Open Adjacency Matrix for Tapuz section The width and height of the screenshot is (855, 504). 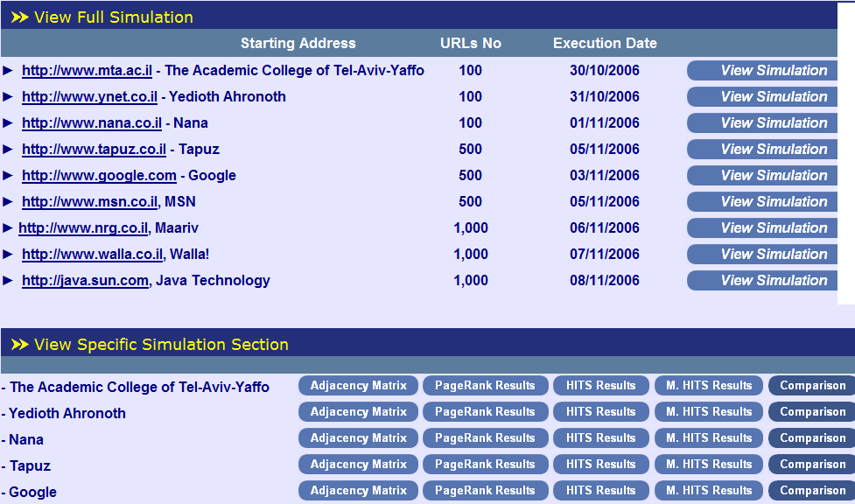click(x=358, y=464)
